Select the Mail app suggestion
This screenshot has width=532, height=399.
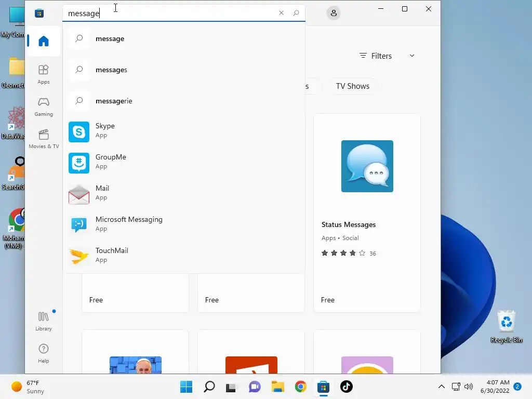184,194
